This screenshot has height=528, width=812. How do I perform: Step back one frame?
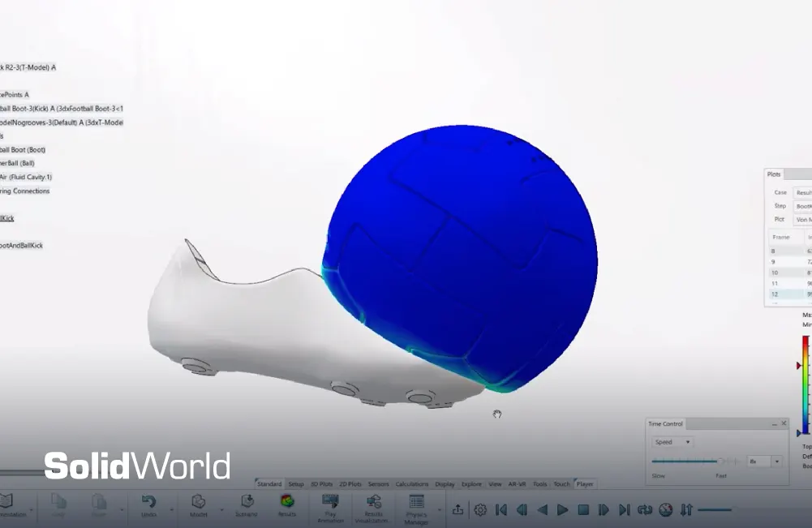(x=522, y=510)
